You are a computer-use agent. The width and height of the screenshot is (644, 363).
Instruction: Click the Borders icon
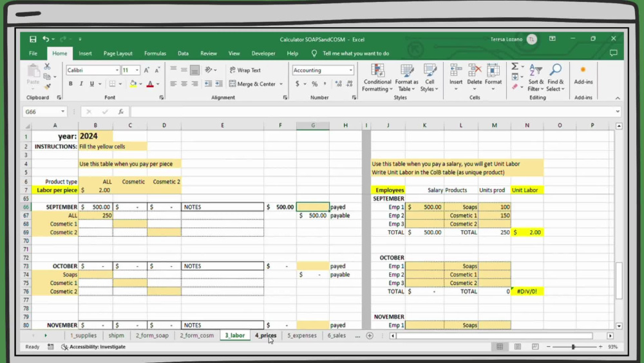[112, 84]
